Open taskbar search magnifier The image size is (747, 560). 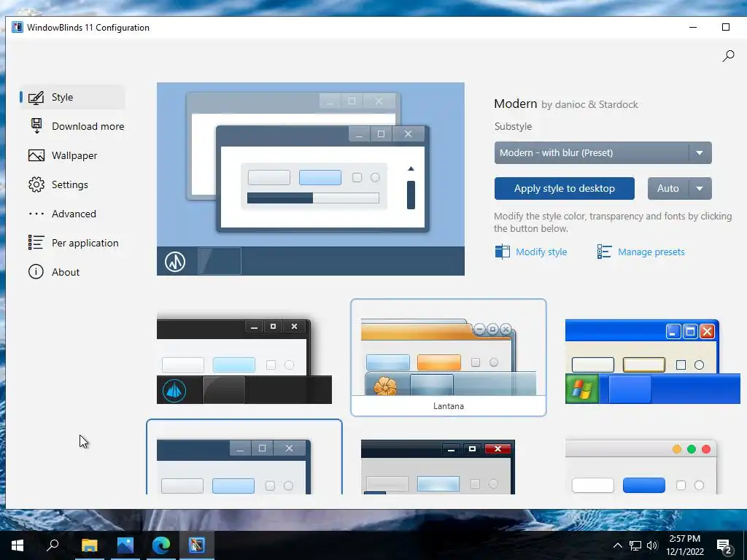point(53,545)
